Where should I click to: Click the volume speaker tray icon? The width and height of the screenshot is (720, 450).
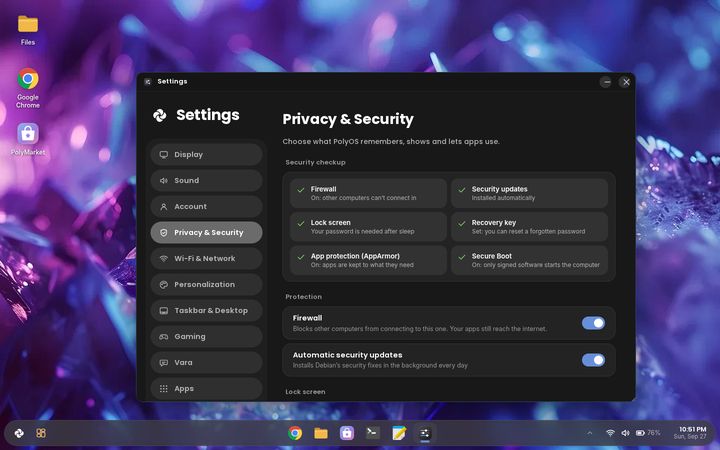click(x=625, y=433)
